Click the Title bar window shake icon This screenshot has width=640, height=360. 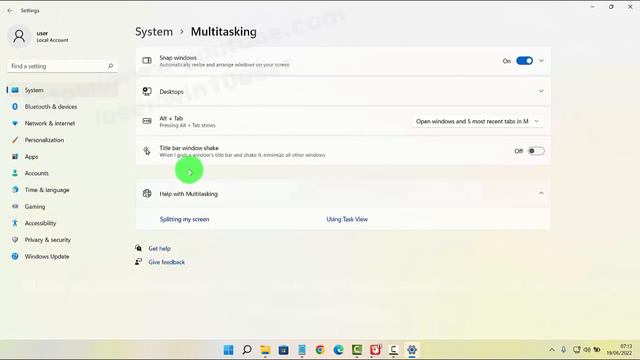147,151
